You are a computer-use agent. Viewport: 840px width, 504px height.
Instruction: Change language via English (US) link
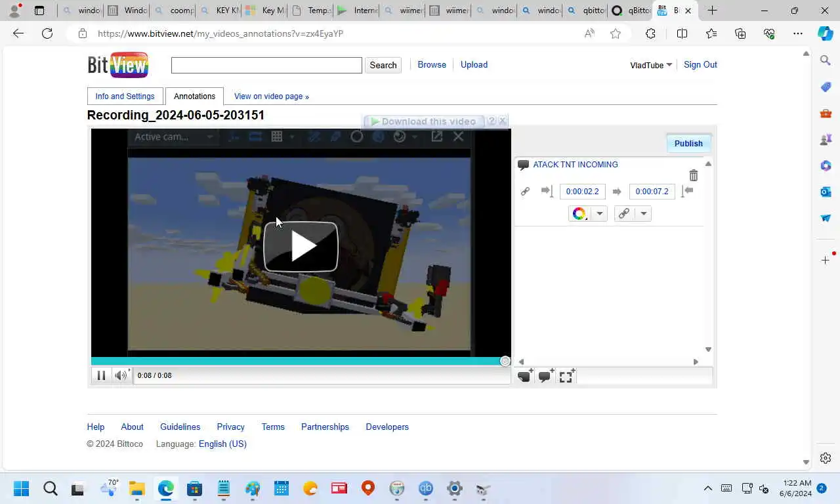coord(222,444)
